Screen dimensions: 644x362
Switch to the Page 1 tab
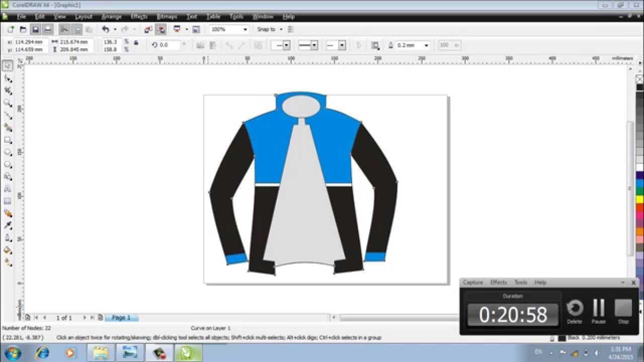click(121, 318)
